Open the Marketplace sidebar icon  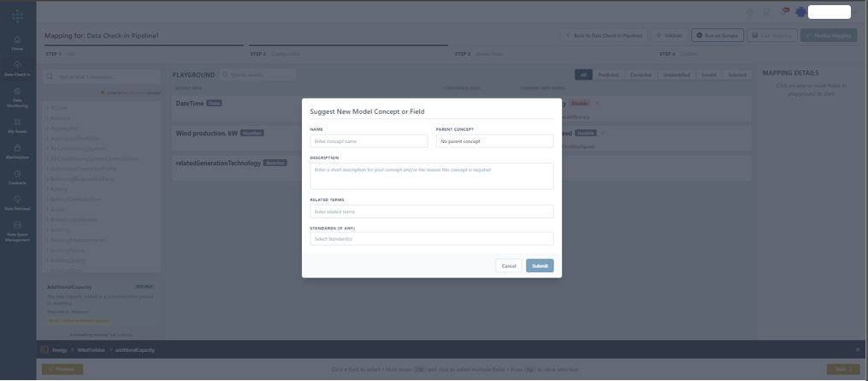[17, 152]
